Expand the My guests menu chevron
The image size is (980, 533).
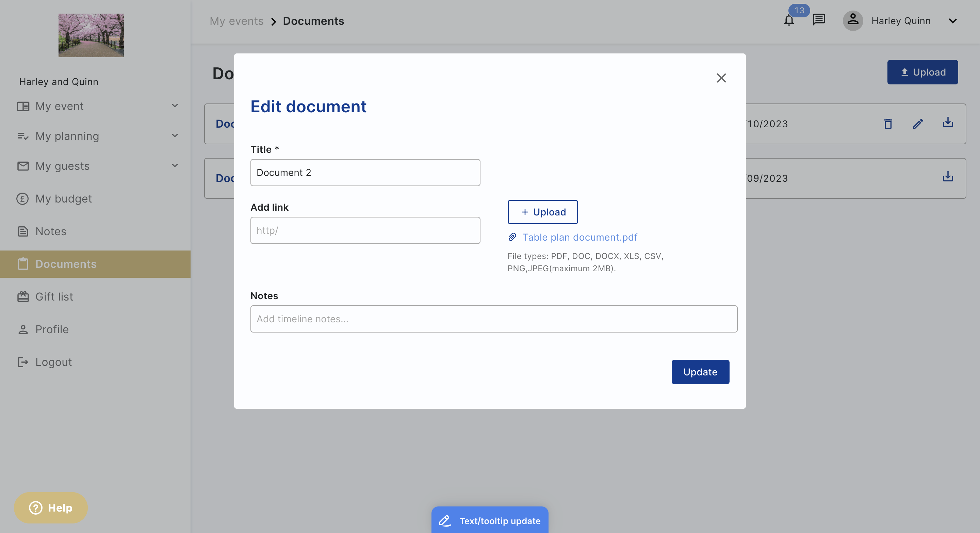point(175,165)
